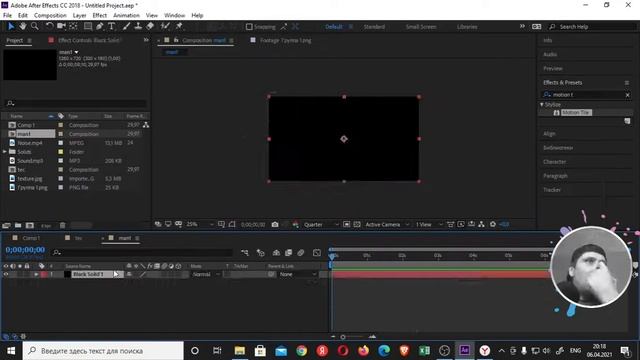Image resolution: width=640 pixels, height=360 pixels.
Task: Click the Black Solid 1 label color swatch
Action: click(44, 274)
